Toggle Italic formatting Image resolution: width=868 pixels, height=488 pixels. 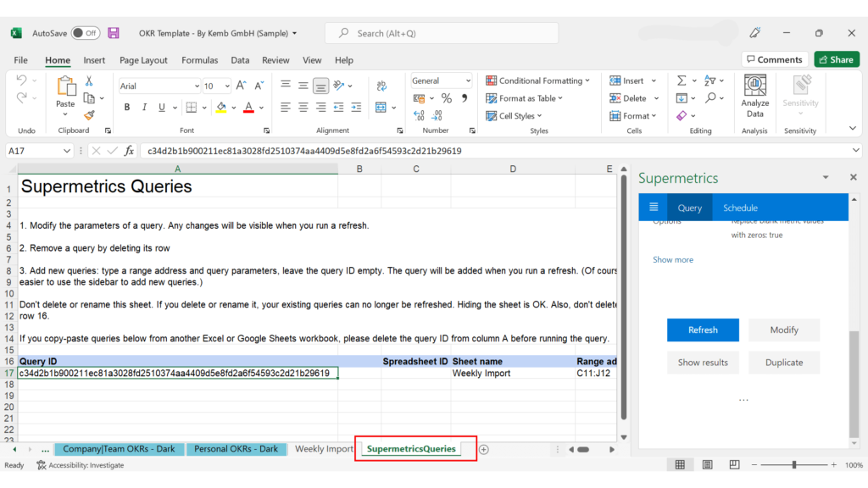pyautogui.click(x=144, y=108)
